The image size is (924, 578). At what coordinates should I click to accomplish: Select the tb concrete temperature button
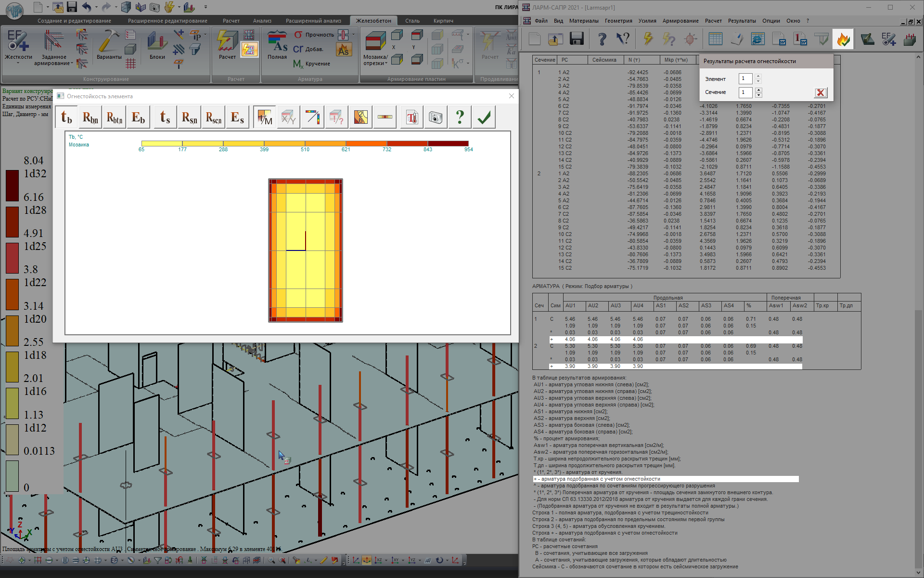66,118
